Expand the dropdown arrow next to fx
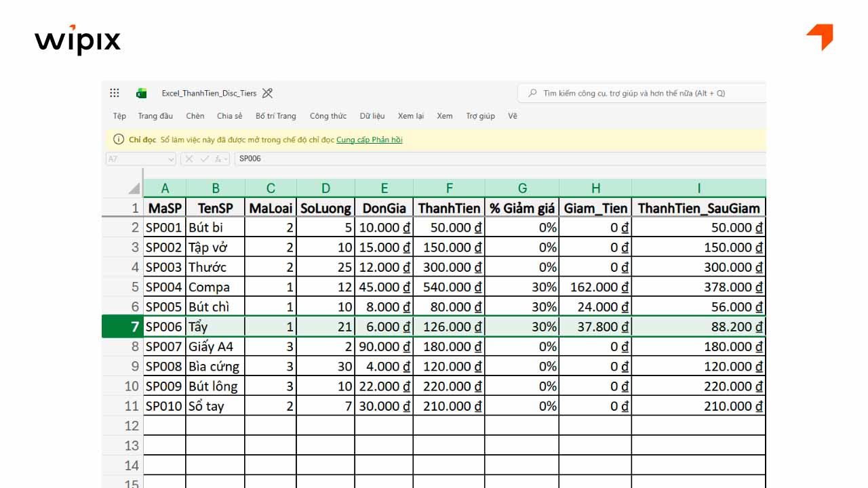The image size is (868, 488). click(x=225, y=159)
